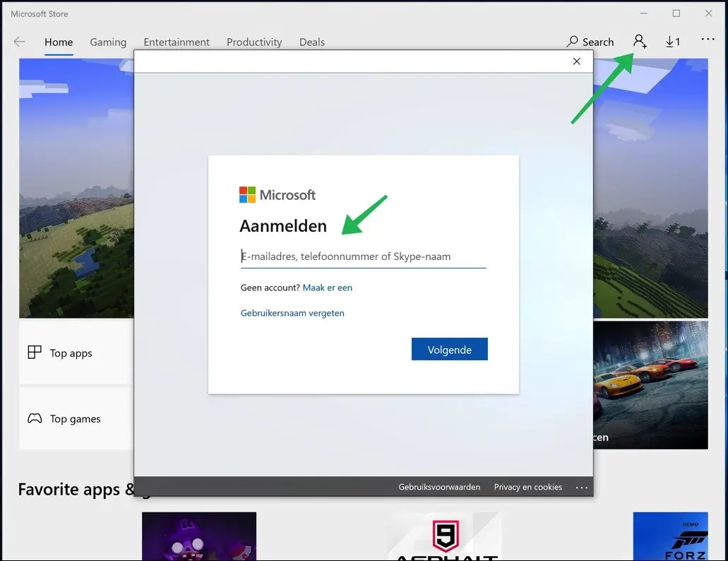
Task: Open Gebruiksvoorwaarden footer link
Action: click(x=439, y=487)
